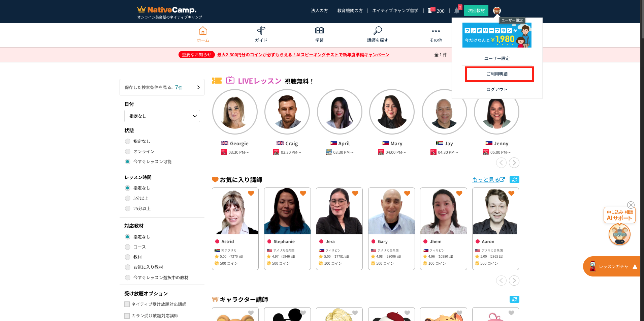Open the Guide signpost icon
Image resolution: width=644 pixels, height=321 pixels.
pos(261,31)
